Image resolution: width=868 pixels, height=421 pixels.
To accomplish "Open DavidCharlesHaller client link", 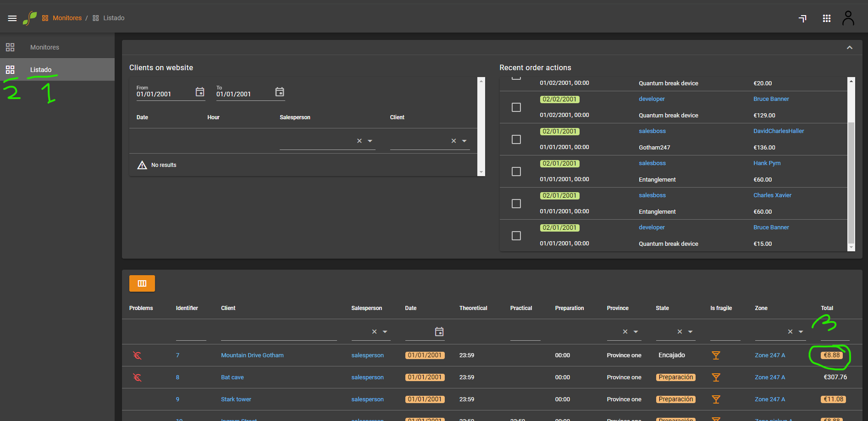I will pyautogui.click(x=779, y=131).
